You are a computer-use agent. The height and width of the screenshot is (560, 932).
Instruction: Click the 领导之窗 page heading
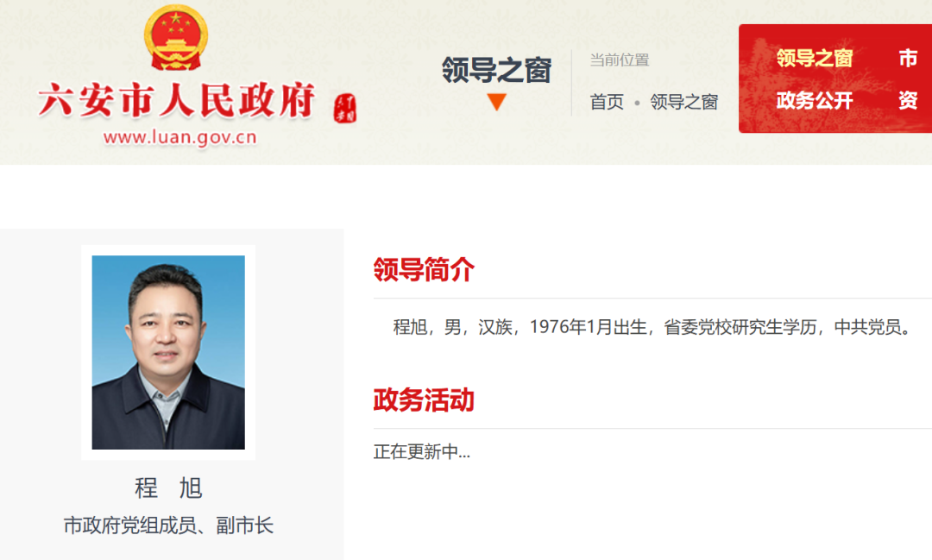coord(496,70)
